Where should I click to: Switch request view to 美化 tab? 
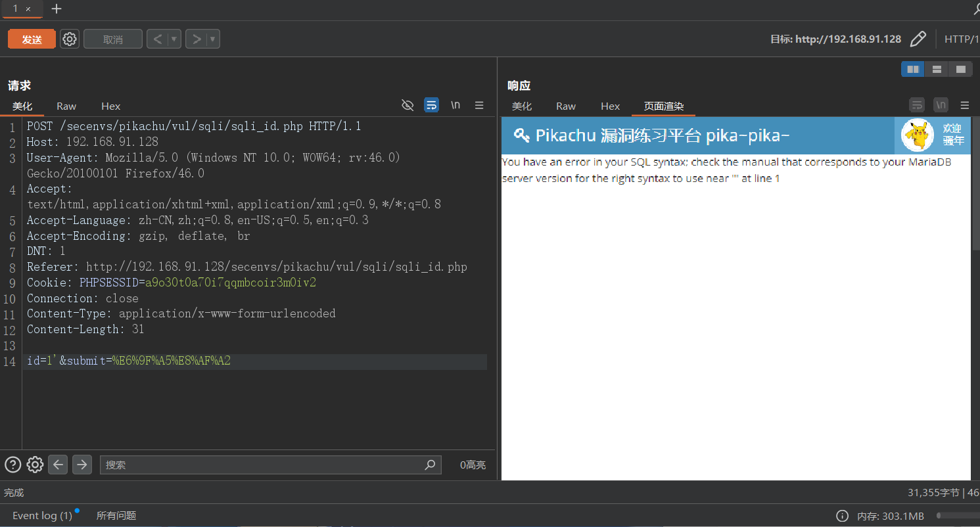(22, 106)
